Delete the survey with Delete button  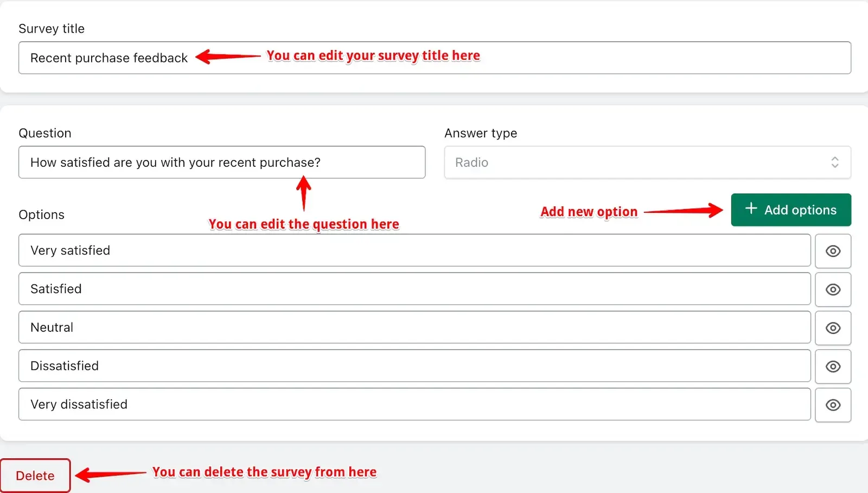tap(35, 476)
